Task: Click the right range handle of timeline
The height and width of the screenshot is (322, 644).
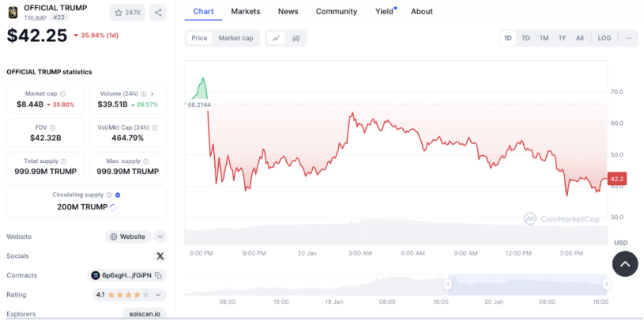Action: (x=606, y=284)
